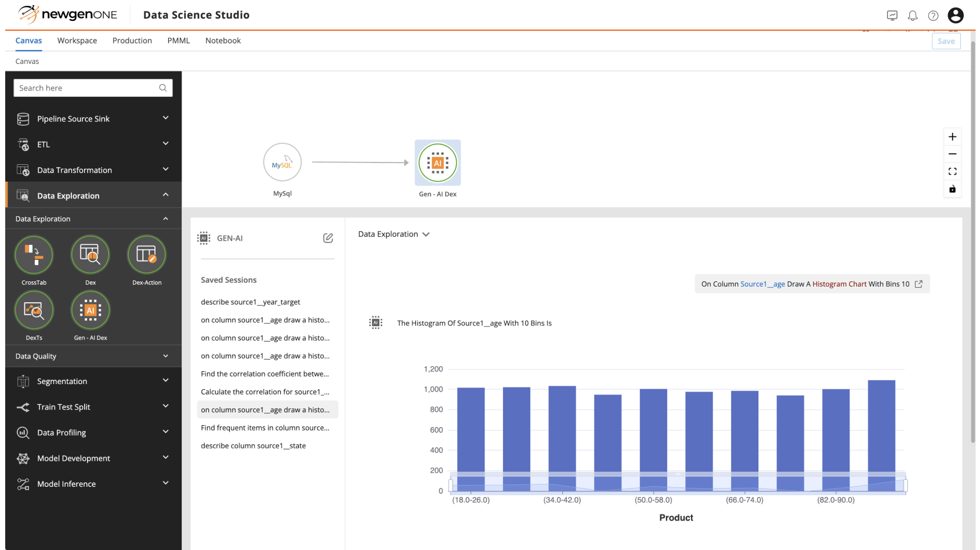
Task: Select the Gen - AI Dex canvas node
Action: pos(437,163)
